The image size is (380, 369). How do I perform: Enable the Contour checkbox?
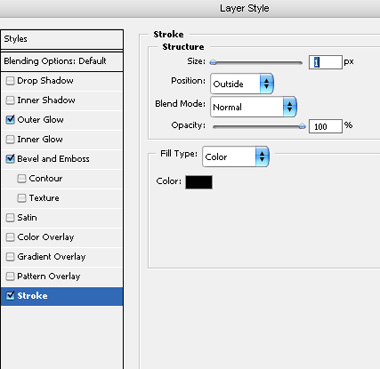[x=22, y=178]
